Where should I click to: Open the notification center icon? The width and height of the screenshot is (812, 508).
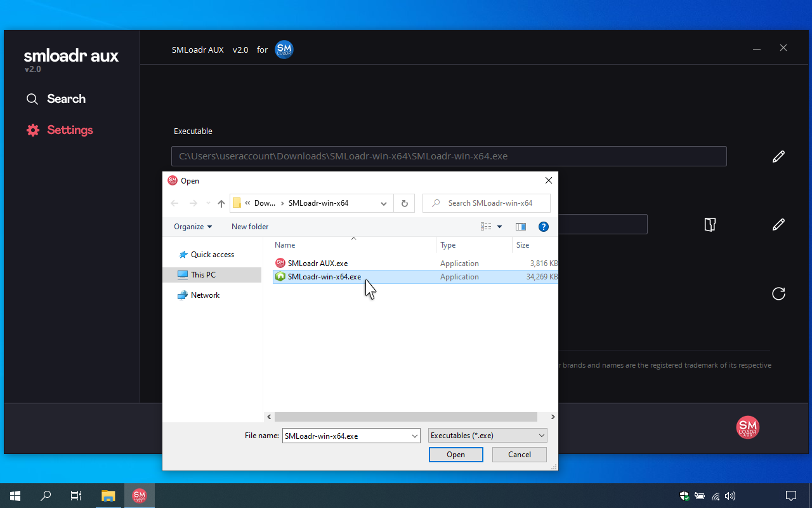[x=791, y=496]
